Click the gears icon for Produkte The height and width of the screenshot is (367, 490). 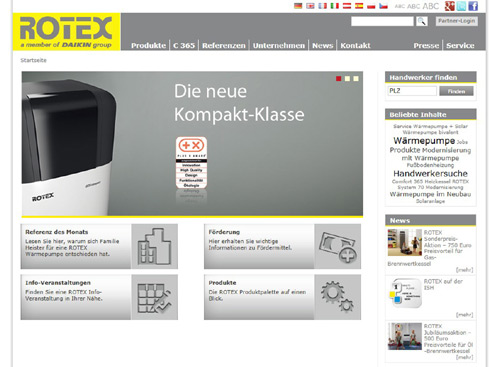tap(337, 297)
